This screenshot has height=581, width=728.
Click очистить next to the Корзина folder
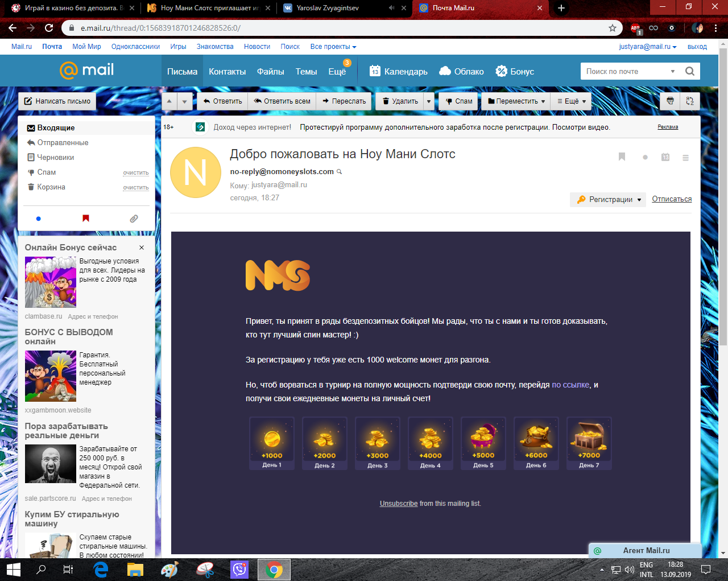(x=136, y=187)
